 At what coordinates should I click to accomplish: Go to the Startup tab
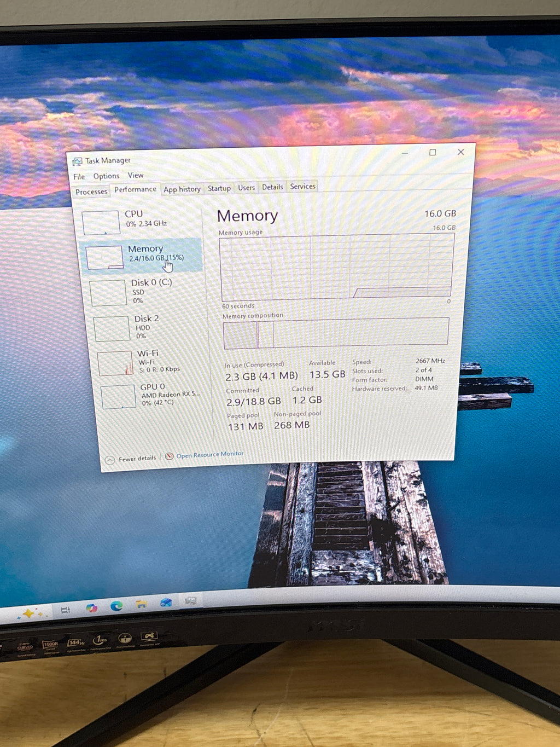click(x=219, y=188)
